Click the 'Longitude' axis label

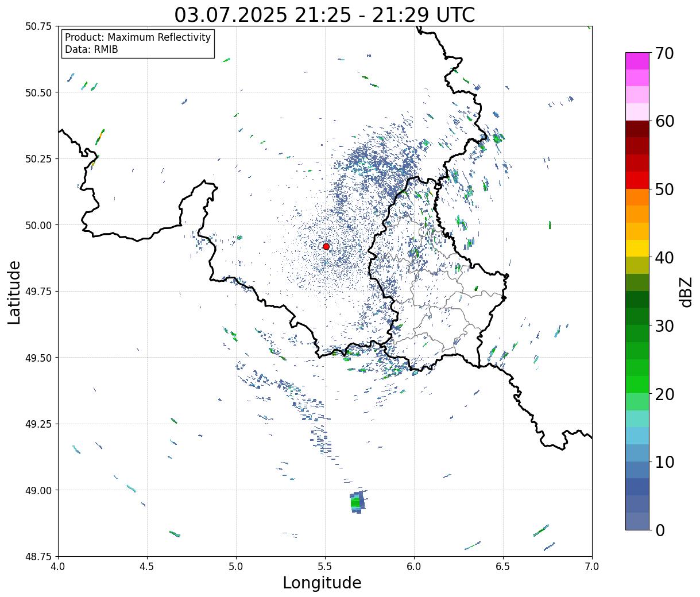[x=322, y=583]
